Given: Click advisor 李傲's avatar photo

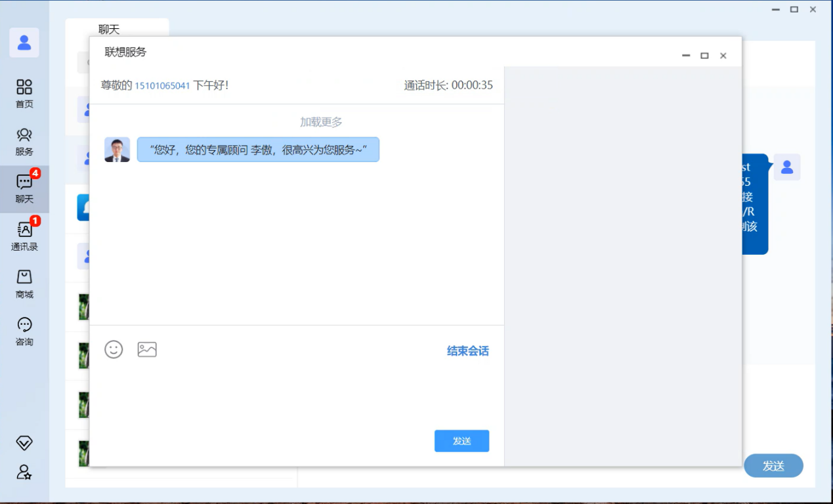Looking at the screenshot, I should [117, 150].
